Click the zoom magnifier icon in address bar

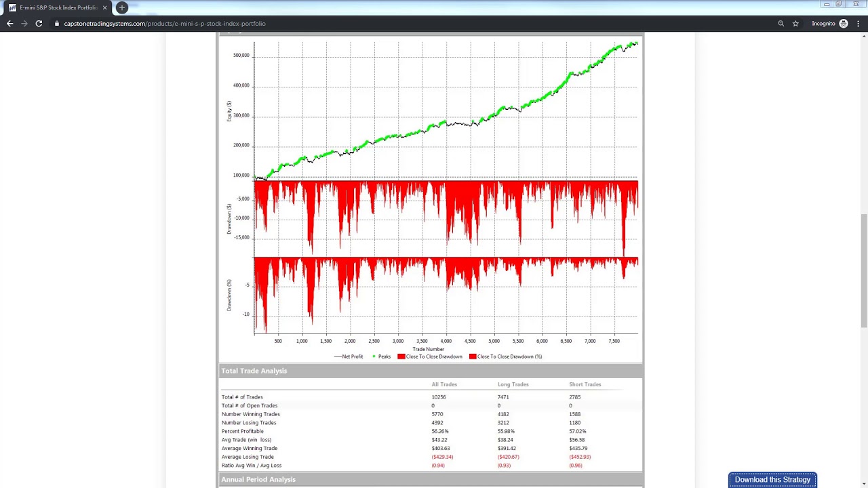(x=781, y=24)
